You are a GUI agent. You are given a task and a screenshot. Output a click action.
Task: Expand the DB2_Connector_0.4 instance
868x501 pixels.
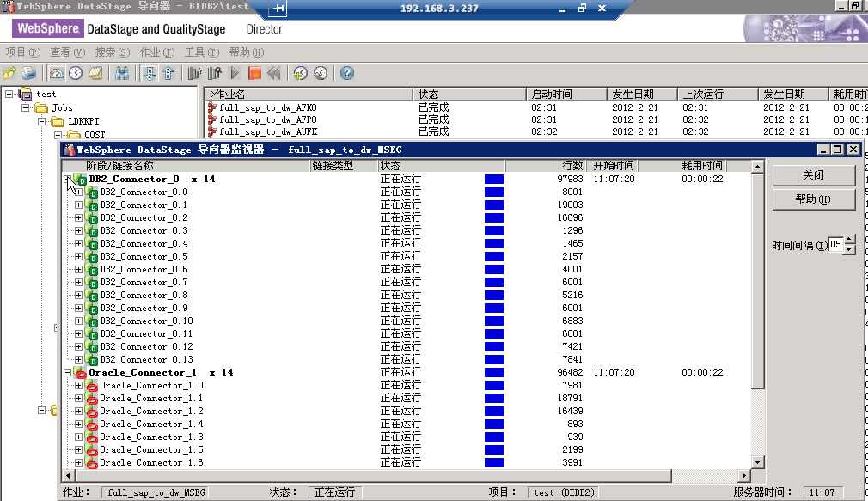tap(78, 243)
